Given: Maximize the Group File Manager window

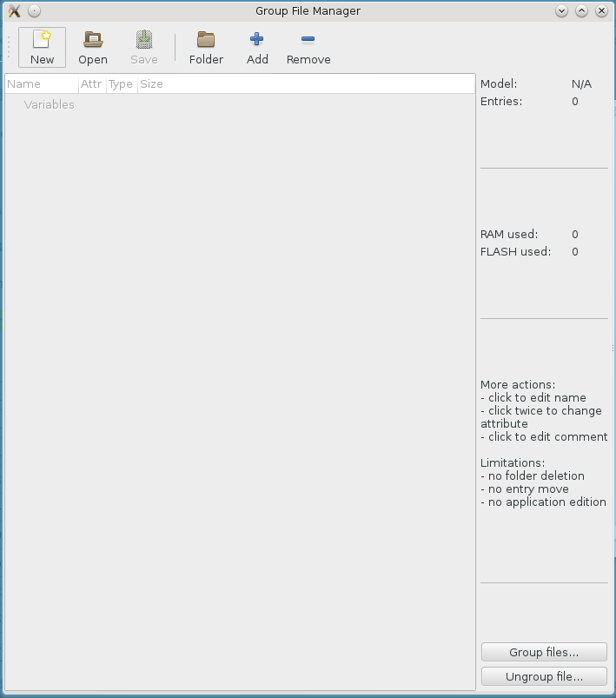Looking at the screenshot, I should (x=581, y=11).
